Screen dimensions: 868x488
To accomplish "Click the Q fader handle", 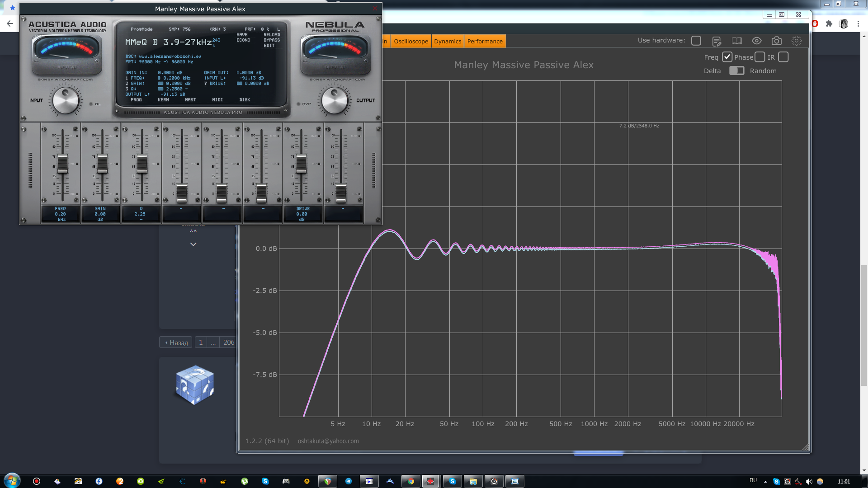I will (142, 164).
